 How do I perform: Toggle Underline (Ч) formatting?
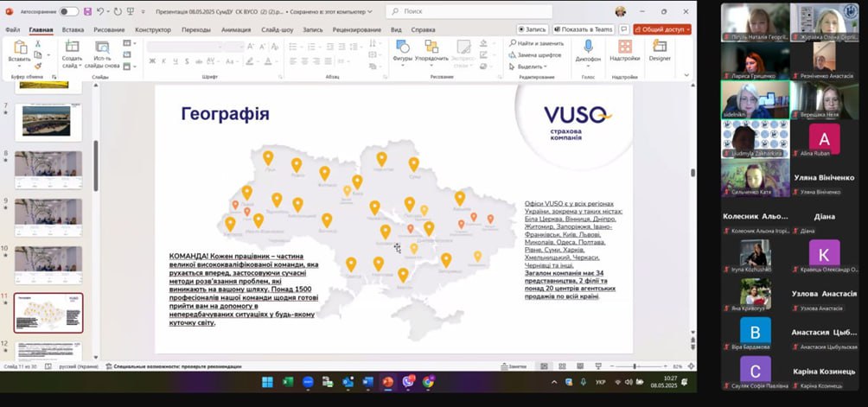point(176,61)
